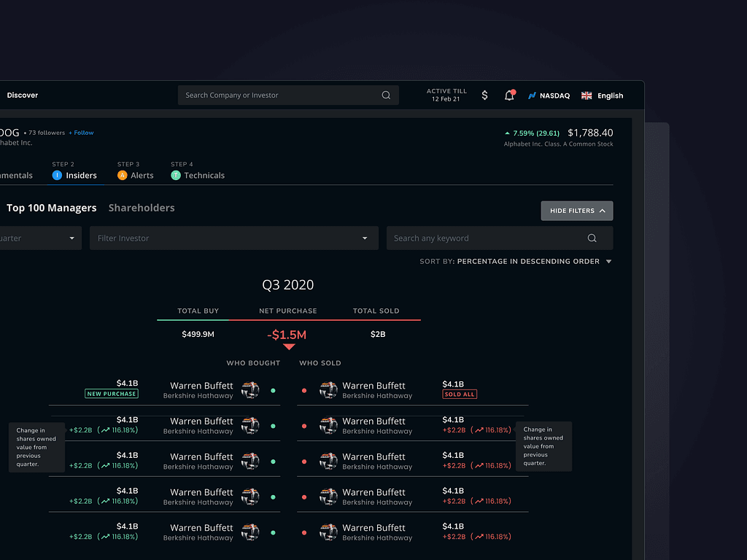Screen dimensions: 747x560
Task: Open the dollar currency icon
Action: [x=485, y=96]
